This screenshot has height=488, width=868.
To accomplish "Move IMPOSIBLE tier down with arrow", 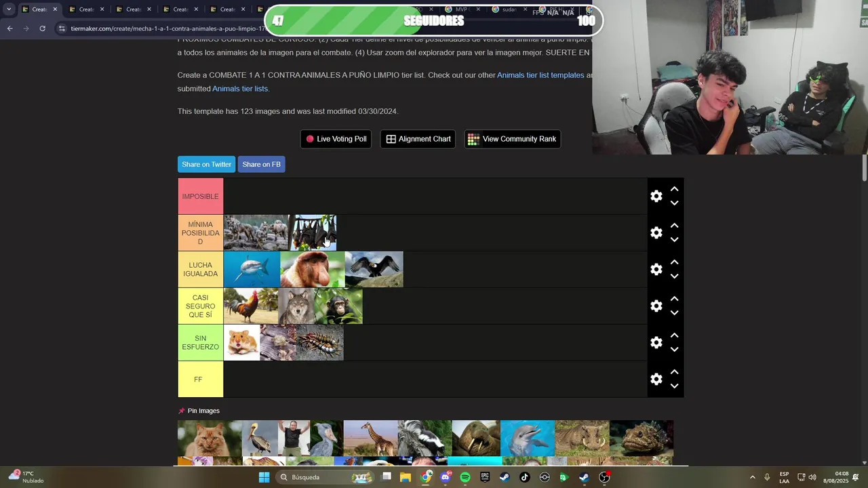I will pos(674,203).
